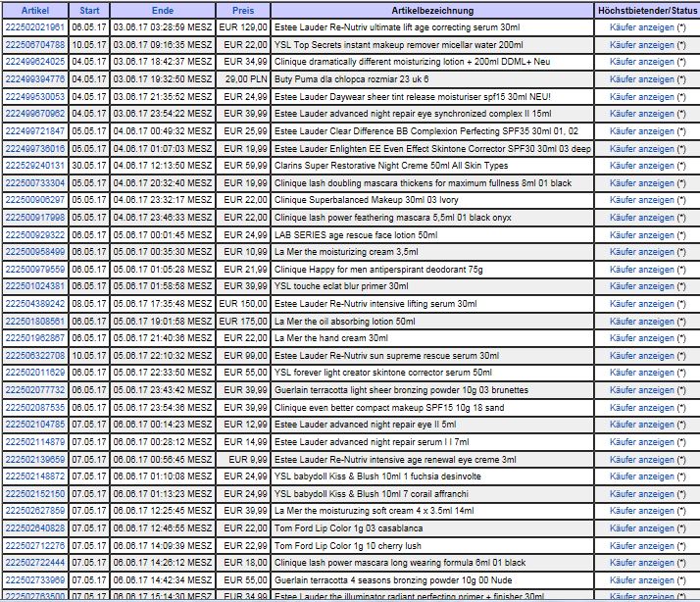Open article link 222529240131
Image resolution: width=700 pixels, height=602 pixels.
(x=35, y=166)
